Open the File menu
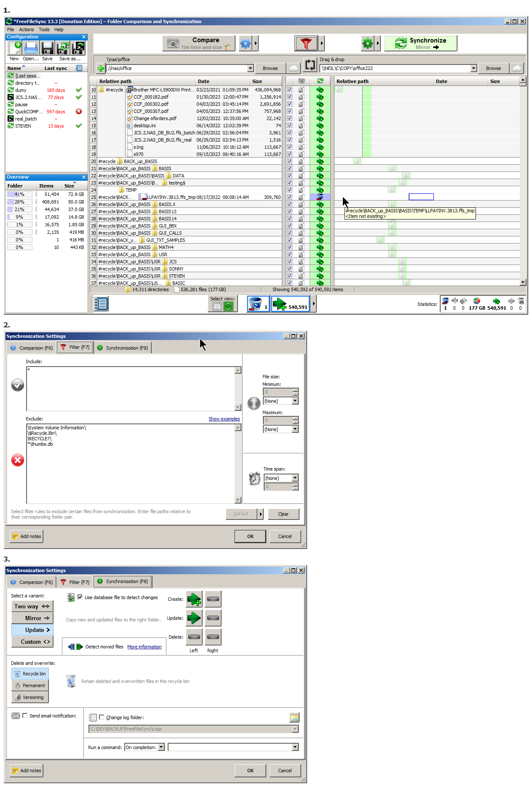This screenshot has height=787, width=532. (11, 29)
